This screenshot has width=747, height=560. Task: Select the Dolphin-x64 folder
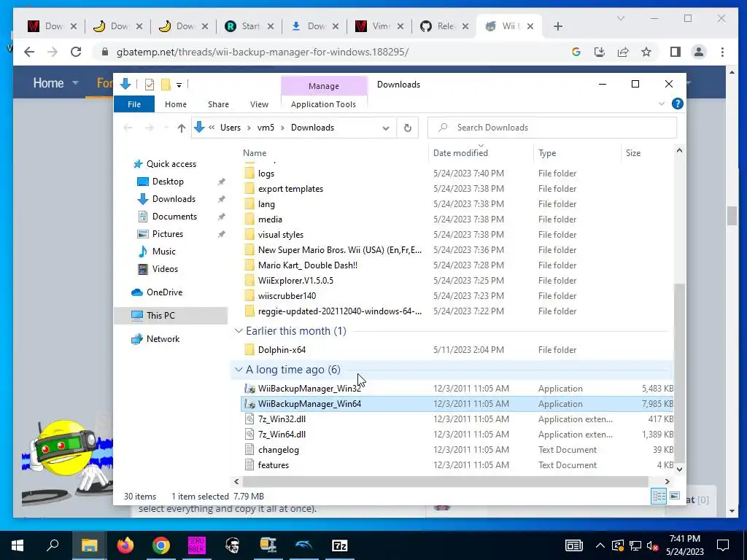pos(282,349)
